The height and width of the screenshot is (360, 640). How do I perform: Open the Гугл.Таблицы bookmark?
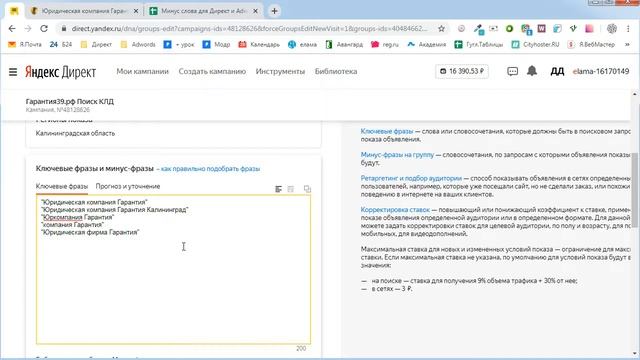479,44
